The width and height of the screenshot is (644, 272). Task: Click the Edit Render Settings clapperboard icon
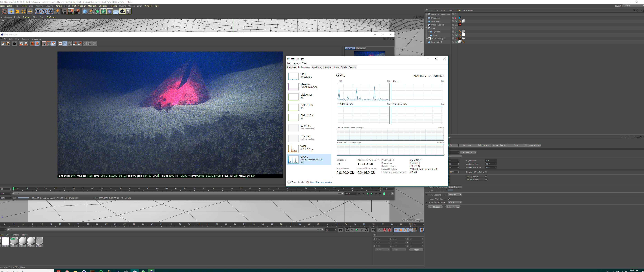tap(77, 12)
